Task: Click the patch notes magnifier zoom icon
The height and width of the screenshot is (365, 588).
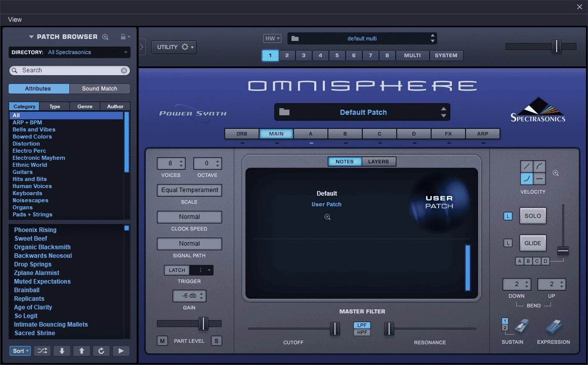Action: (327, 217)
